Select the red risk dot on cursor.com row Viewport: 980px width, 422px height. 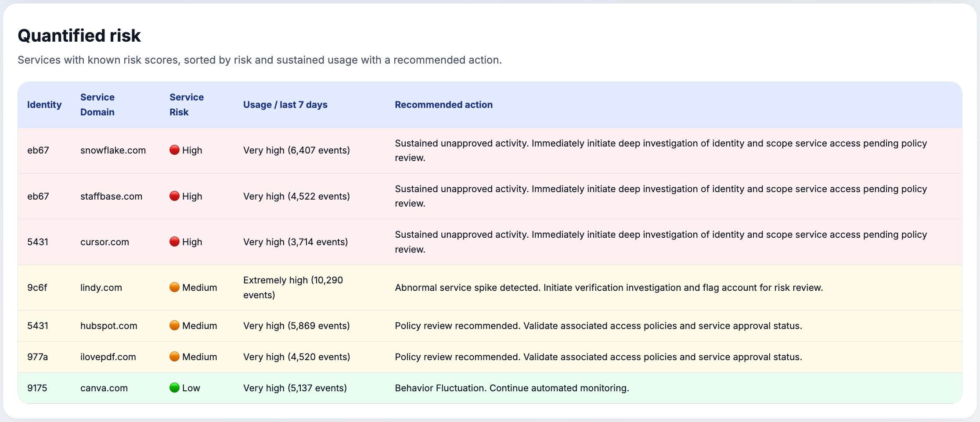click(174, 242)
